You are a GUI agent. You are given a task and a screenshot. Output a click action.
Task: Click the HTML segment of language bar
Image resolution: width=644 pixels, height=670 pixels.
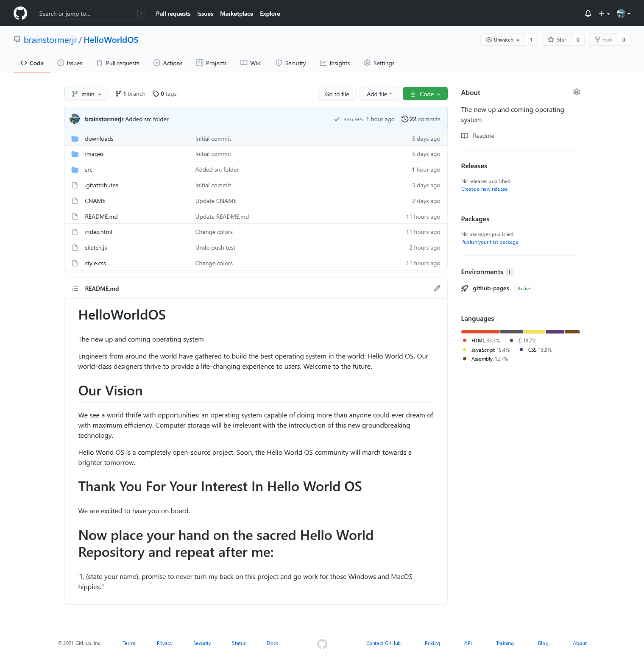coord(480,332)
